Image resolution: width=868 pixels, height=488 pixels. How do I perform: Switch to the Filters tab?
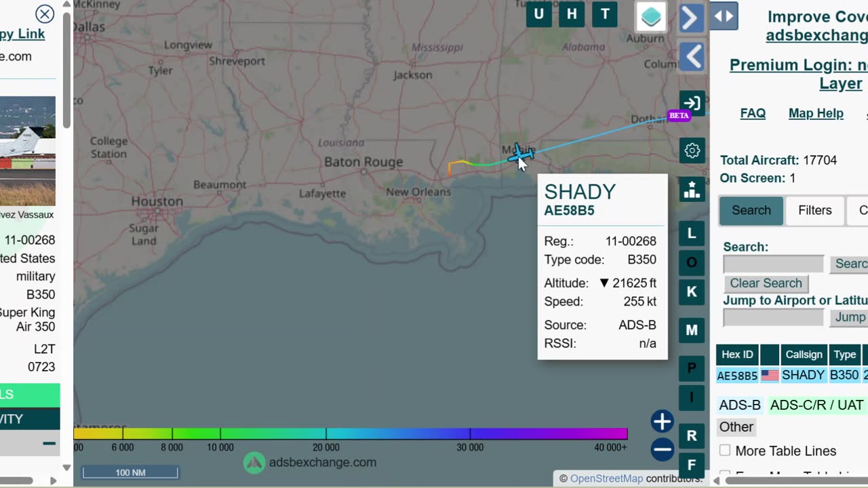(814, 211)
